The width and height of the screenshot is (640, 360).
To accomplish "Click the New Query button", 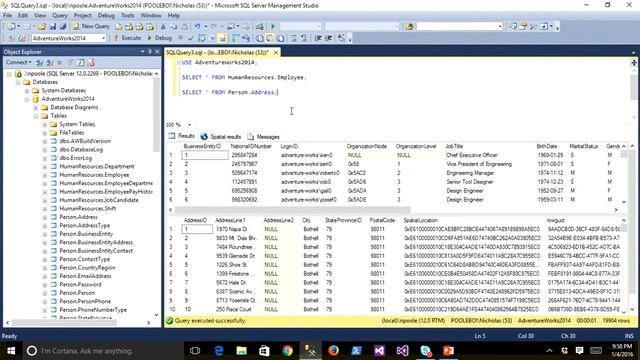I will (91, 26).
